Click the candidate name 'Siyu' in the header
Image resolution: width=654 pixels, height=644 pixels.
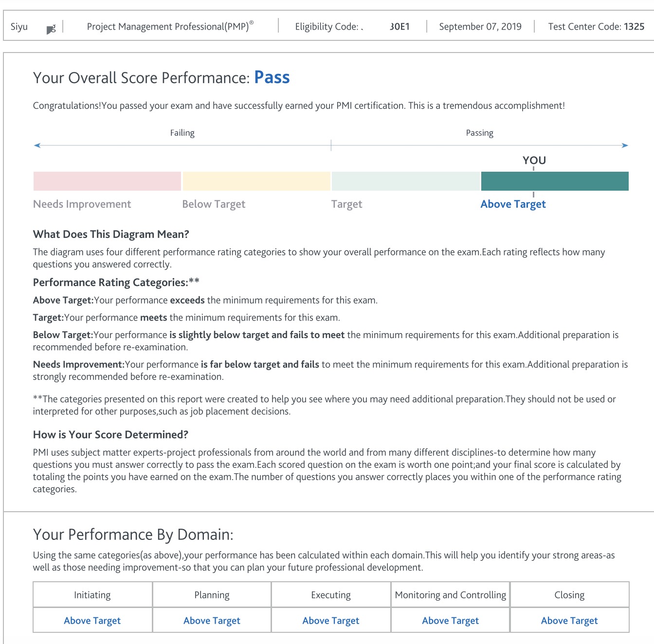click(19, 27)
